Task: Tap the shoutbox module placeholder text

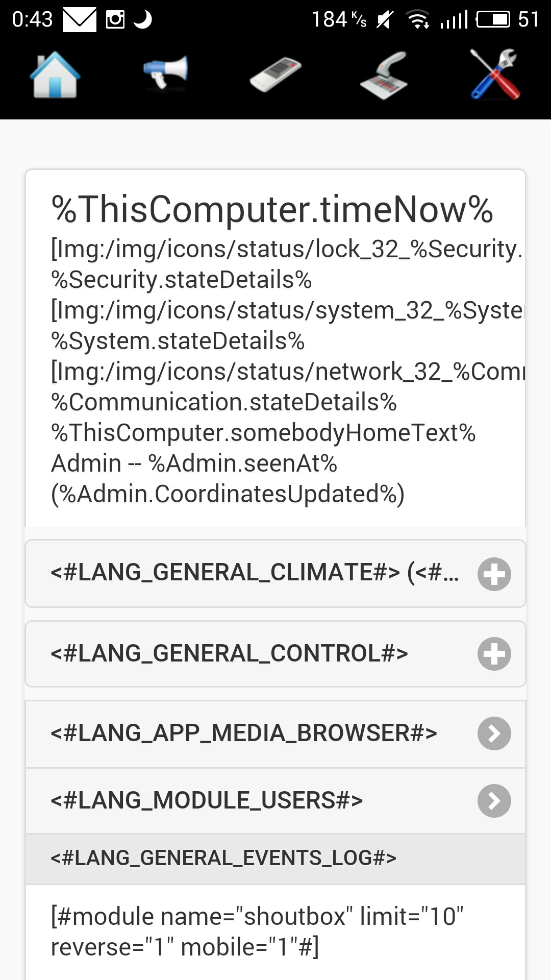Action: coord(257,932)
